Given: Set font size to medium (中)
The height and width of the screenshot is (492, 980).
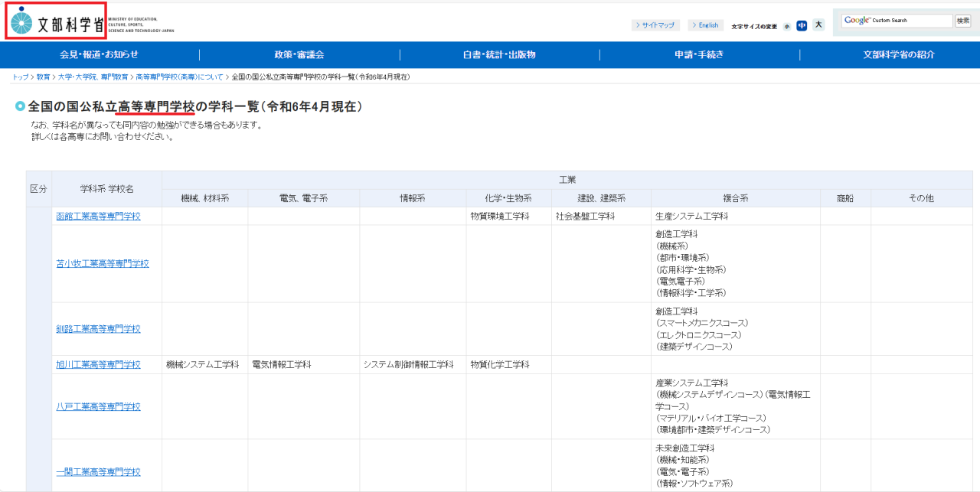Looking at the screenshot, I should click(802, 25).
